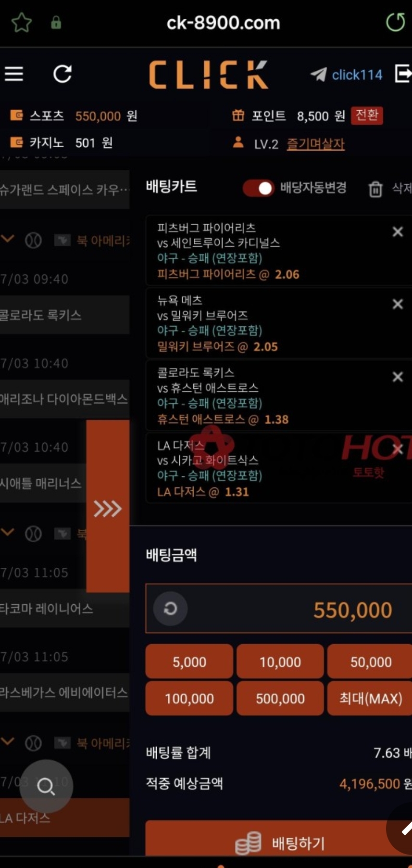Image resolution: width=412 pixels, height=868 pixels.
Task: Collapse the first 북 아메리카 league section
Action: [8, 239]
